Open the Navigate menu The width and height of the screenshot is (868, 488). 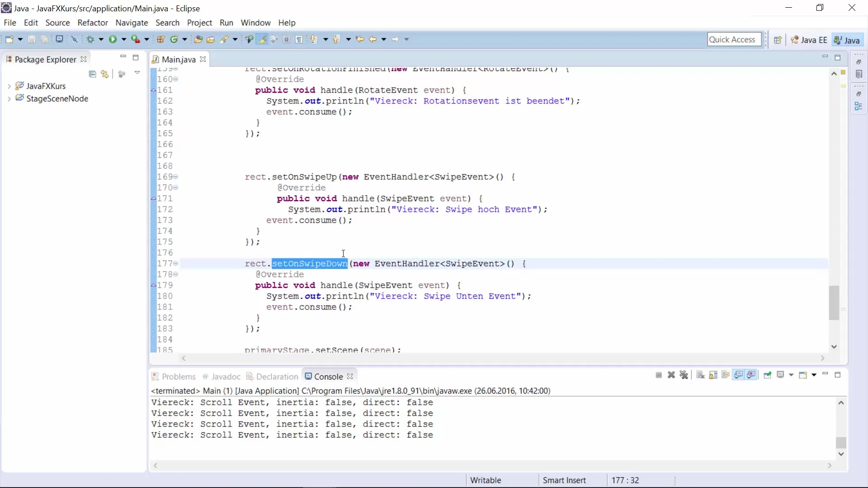coord(132,23)
